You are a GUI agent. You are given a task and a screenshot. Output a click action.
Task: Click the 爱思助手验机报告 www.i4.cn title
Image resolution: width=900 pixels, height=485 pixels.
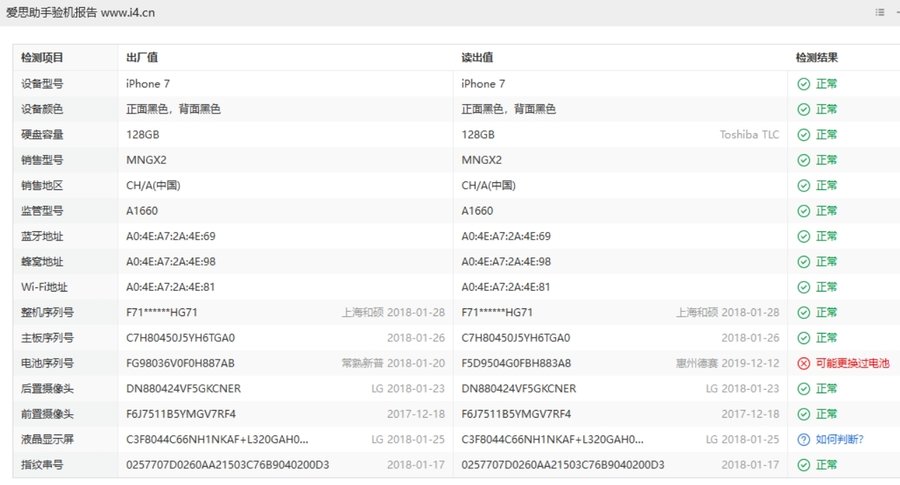point(80,13)
